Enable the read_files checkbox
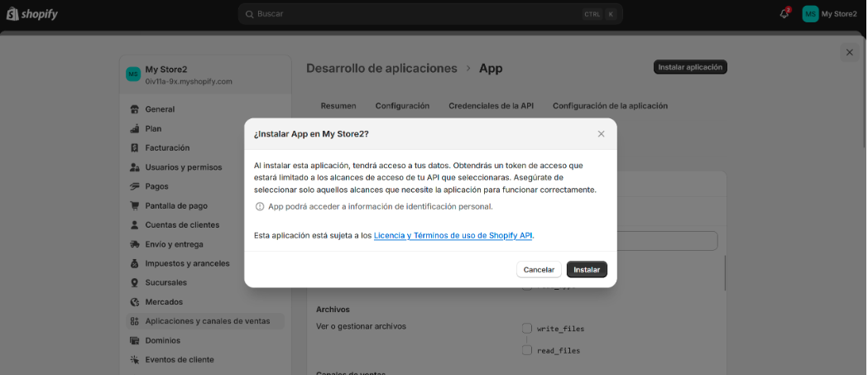 click(x=526, y=350)
